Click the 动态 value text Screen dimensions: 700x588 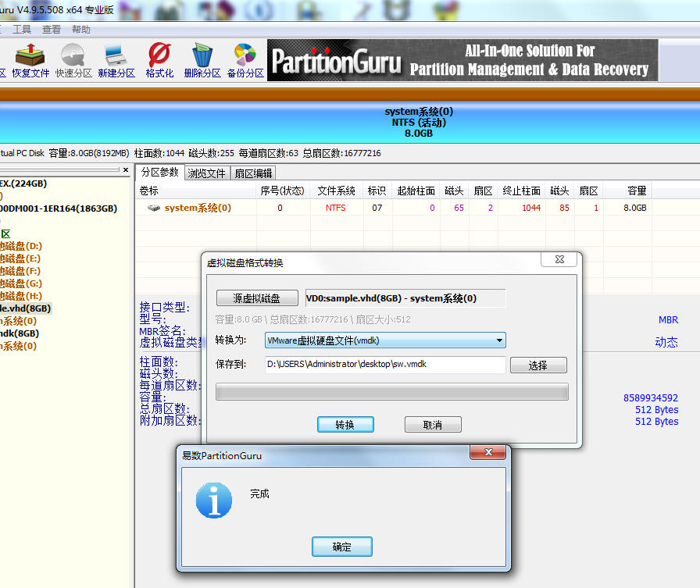pyautogui.click(x=666, y=342)
